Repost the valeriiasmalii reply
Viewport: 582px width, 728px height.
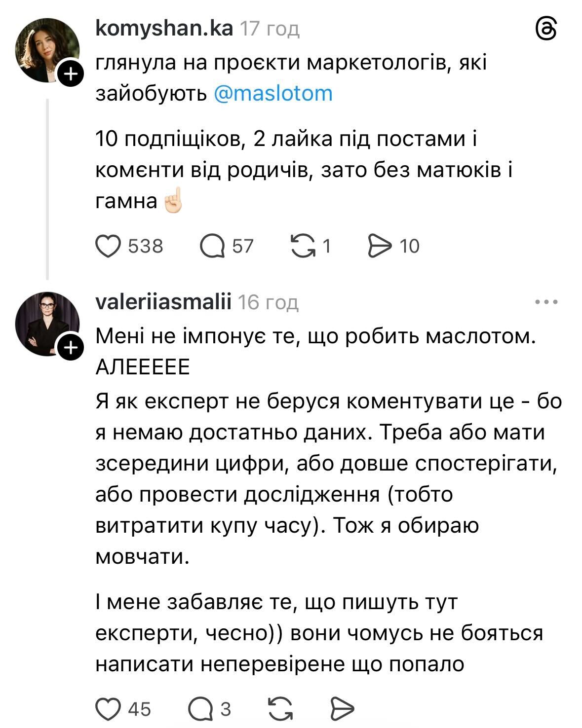tap(280, 709)
